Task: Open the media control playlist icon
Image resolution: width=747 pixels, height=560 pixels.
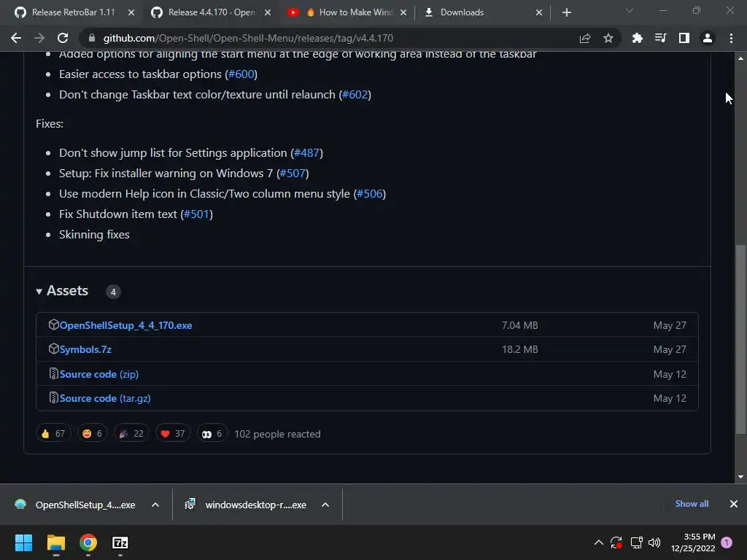Action: (x=660, y=38)
